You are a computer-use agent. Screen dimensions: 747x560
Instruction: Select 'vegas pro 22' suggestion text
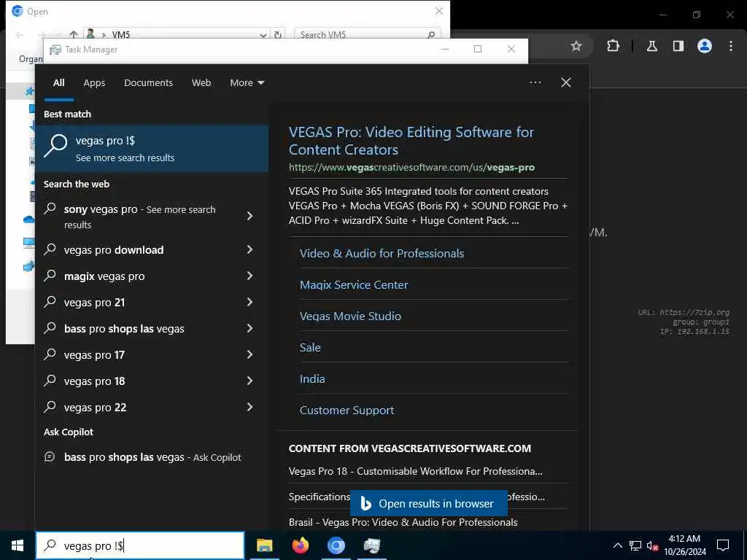point(96,408)
